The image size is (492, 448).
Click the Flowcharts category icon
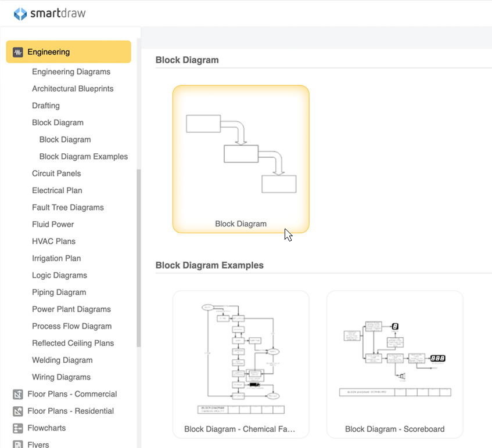18,428
